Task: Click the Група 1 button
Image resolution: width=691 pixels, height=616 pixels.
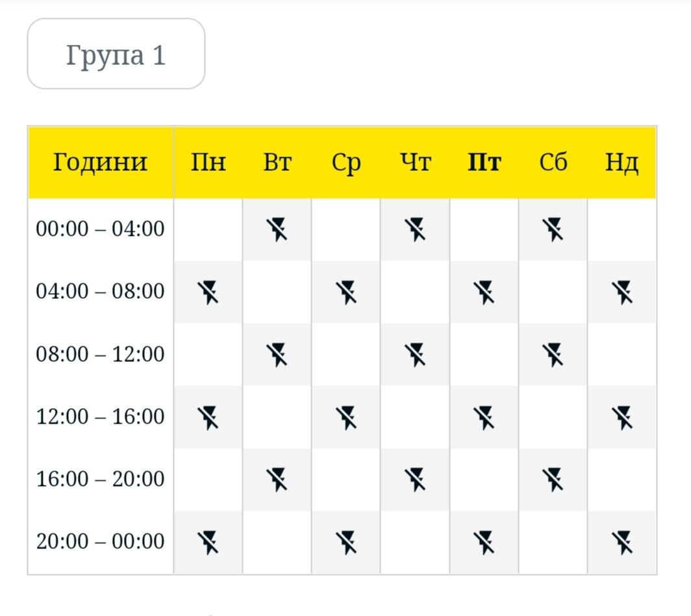Action: pyautogui.click(x=116, y=54)
